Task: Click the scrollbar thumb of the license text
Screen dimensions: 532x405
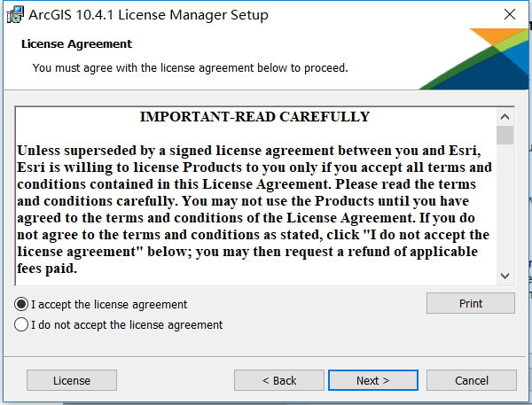Action: point(505,135)
